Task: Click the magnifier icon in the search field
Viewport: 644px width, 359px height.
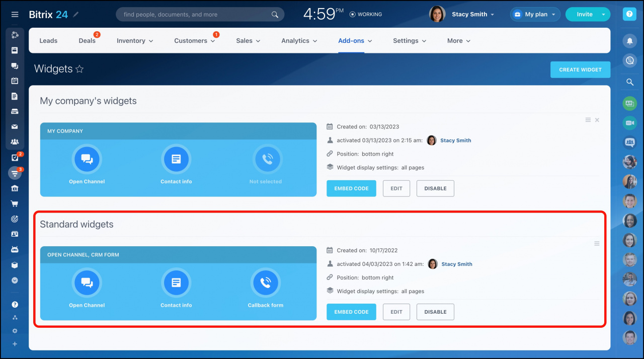Action: tap(275, 15)
